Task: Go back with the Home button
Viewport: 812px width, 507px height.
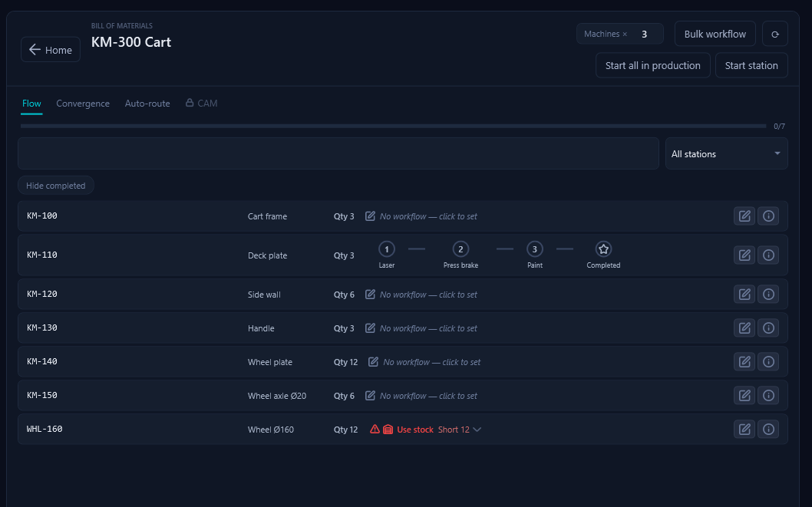Action: [50, 50]
